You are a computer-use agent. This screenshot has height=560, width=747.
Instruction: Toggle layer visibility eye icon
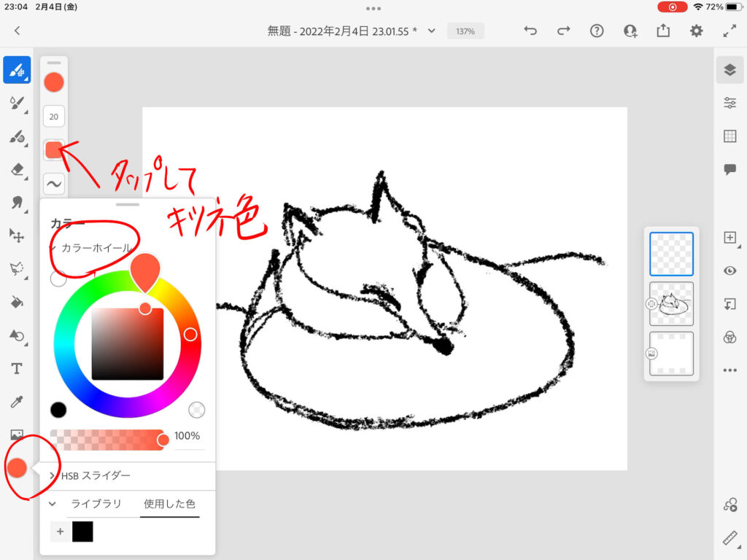coord(729,271)
